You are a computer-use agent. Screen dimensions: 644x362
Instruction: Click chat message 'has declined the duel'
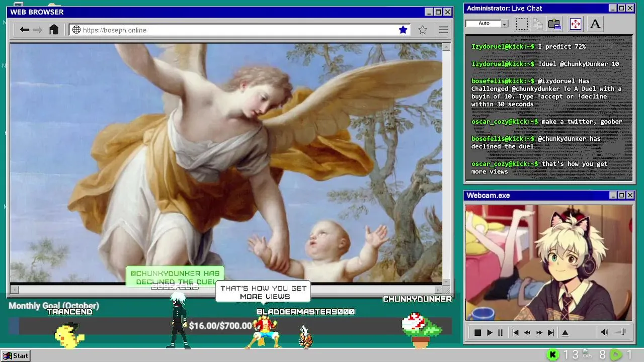536,143
